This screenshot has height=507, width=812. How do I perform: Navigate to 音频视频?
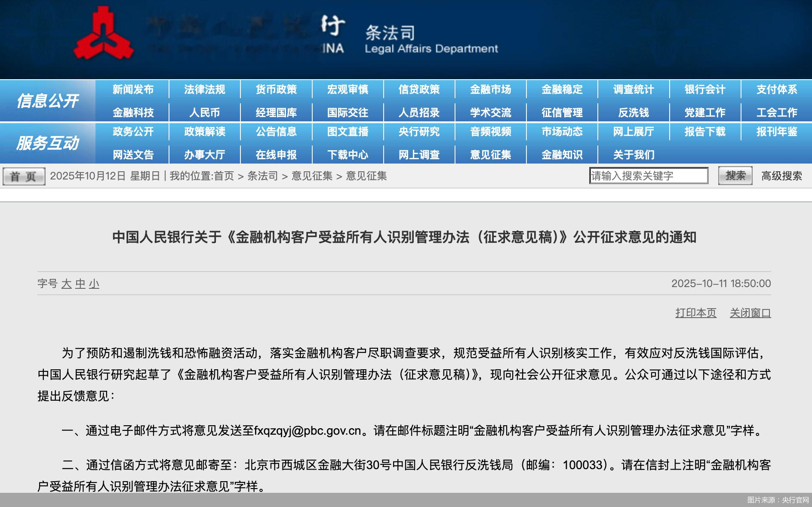[x=490, y=132]
